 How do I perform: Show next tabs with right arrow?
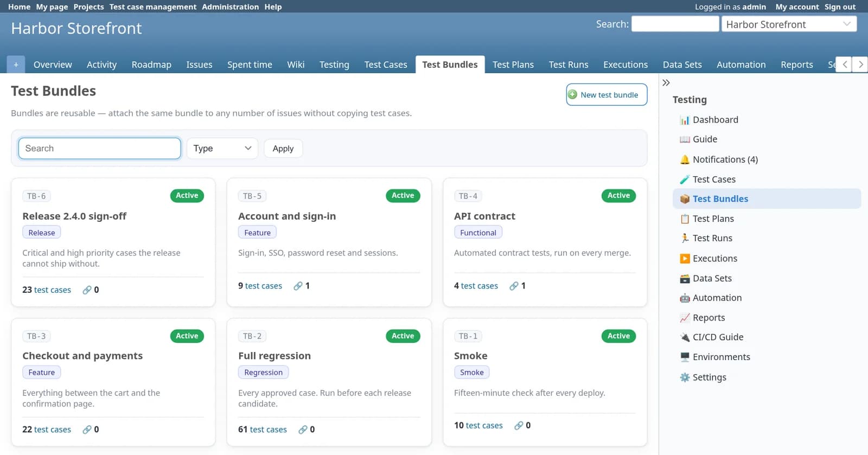pyautogui.click(x=860, y=65)
